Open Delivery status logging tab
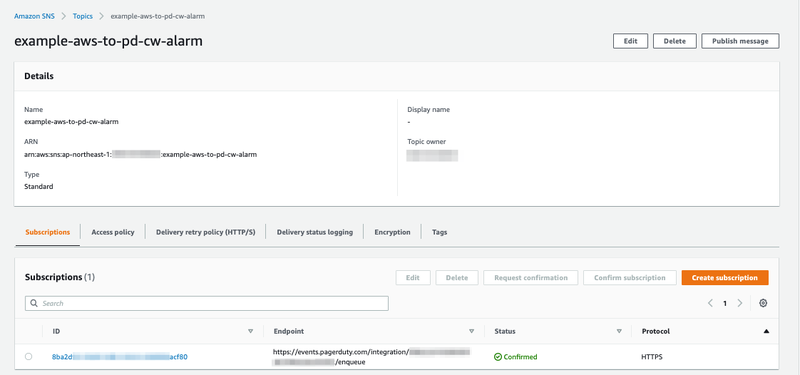This screenshot has width=800, height=375. pos(315,232)
